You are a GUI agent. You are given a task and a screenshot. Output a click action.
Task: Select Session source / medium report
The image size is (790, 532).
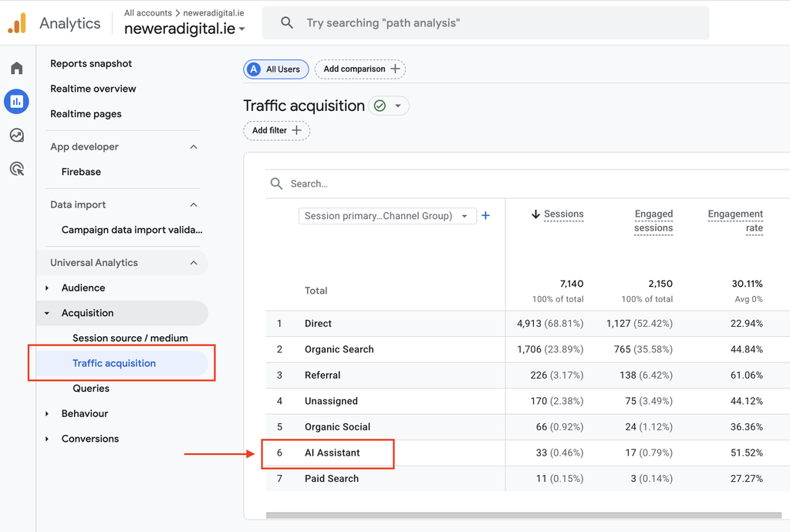point(130,338)
